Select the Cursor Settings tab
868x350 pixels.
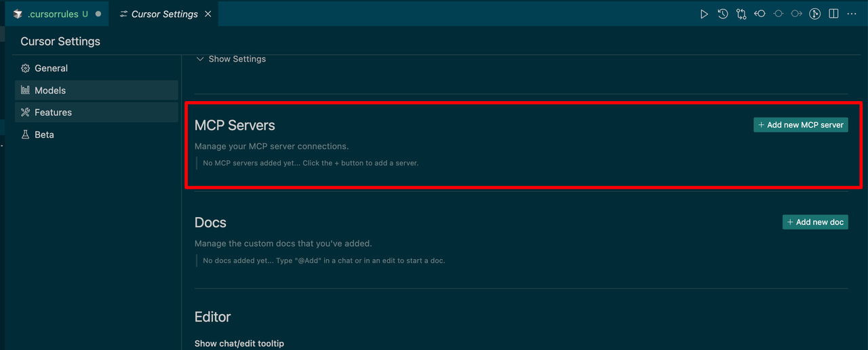tap(164, 14)
